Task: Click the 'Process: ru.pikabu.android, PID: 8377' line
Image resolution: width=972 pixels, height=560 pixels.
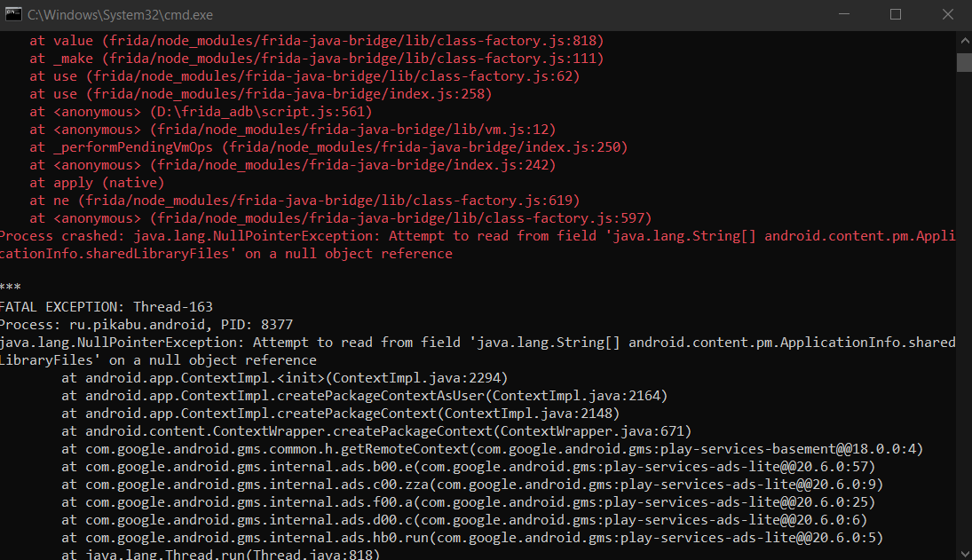Action: pyautogui.click(x=146, y=325)
